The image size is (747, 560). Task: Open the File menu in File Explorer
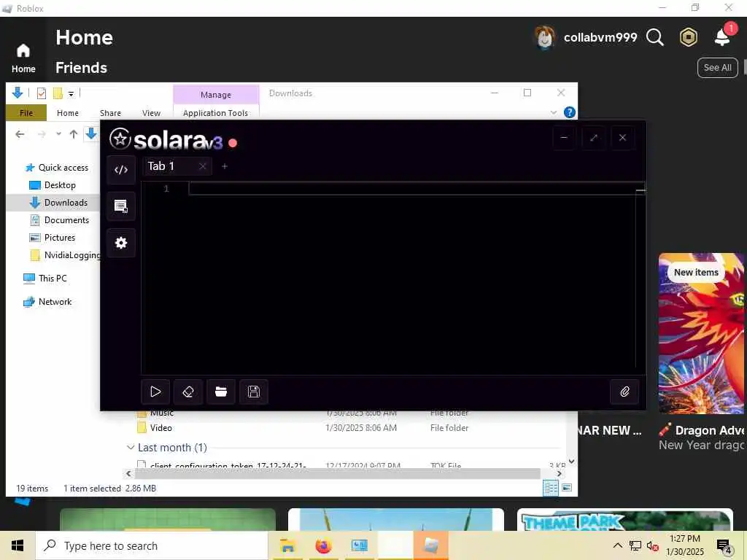(26, 113)
